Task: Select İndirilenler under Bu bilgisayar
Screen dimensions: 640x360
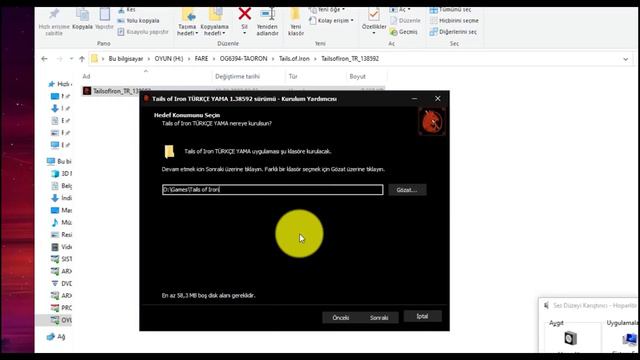Action: tap(61, 198)
